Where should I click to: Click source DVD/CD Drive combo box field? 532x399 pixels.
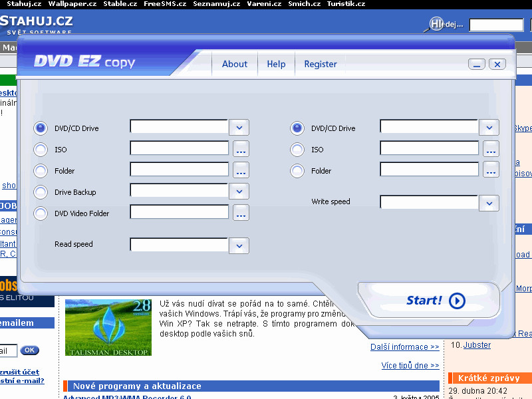click(x=180, y=127)
